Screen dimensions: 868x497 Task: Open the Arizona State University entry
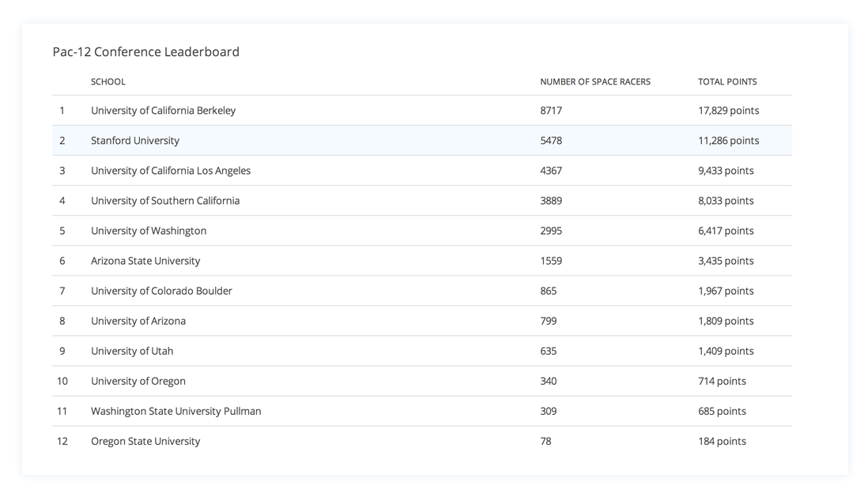point(145,261)
